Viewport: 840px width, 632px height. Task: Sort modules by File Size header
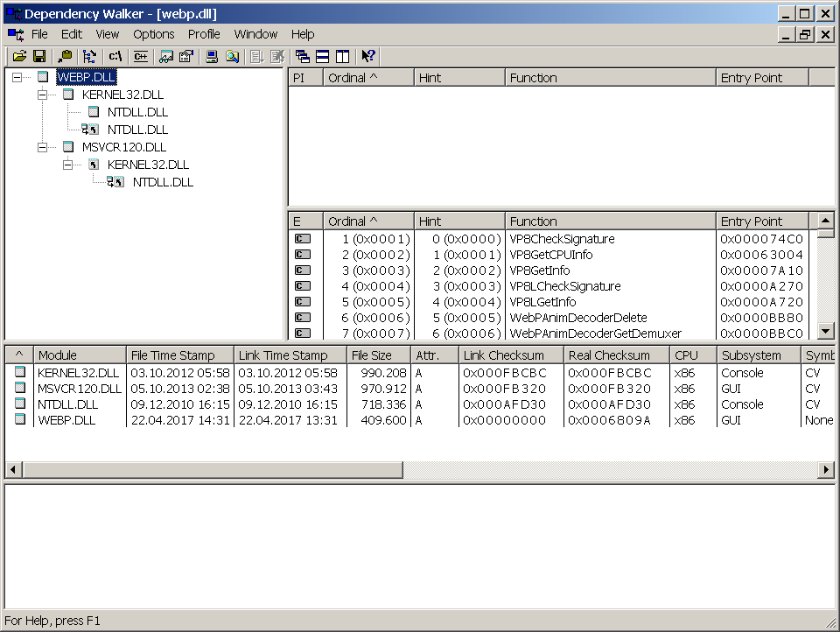[378, 355]
